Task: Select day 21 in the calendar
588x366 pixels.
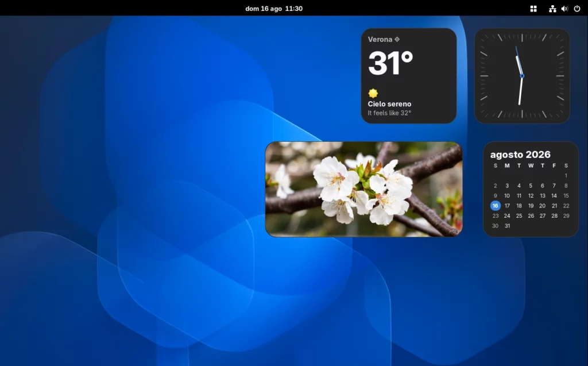Action: pyautogui.click(x=554, y=206)
